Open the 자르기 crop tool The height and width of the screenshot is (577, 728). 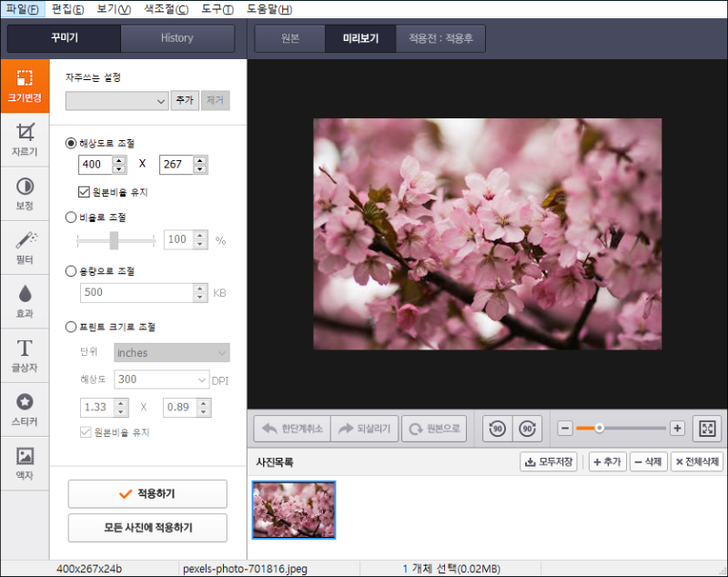(x=25, y=140)
